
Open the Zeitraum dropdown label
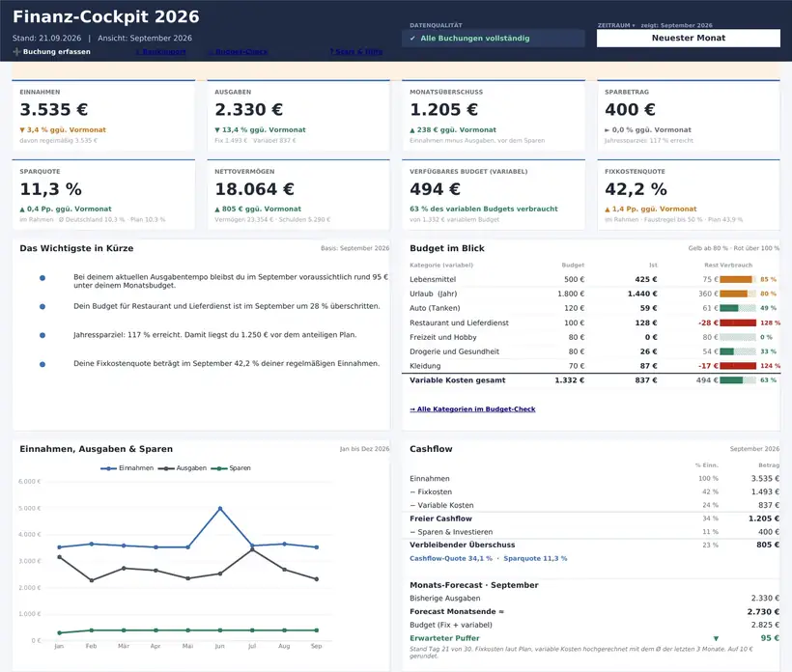[x=616, y=25]
